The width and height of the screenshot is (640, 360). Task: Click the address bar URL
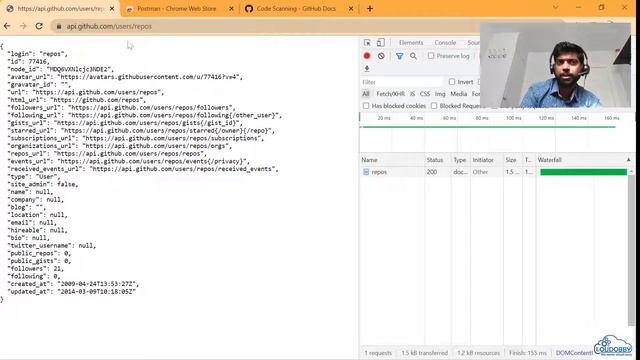(x=109, y=26)
